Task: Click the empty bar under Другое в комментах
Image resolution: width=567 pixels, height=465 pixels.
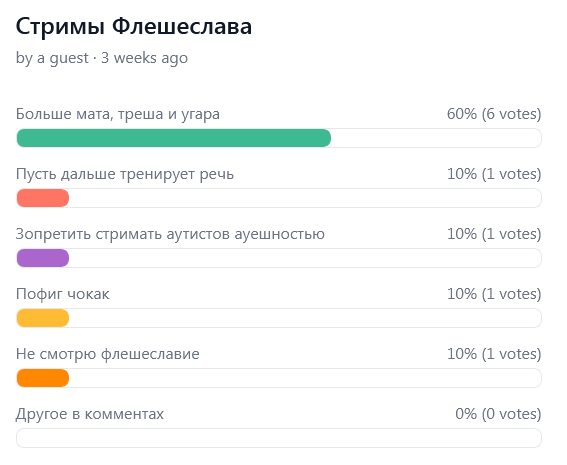Action: point(279,438)
